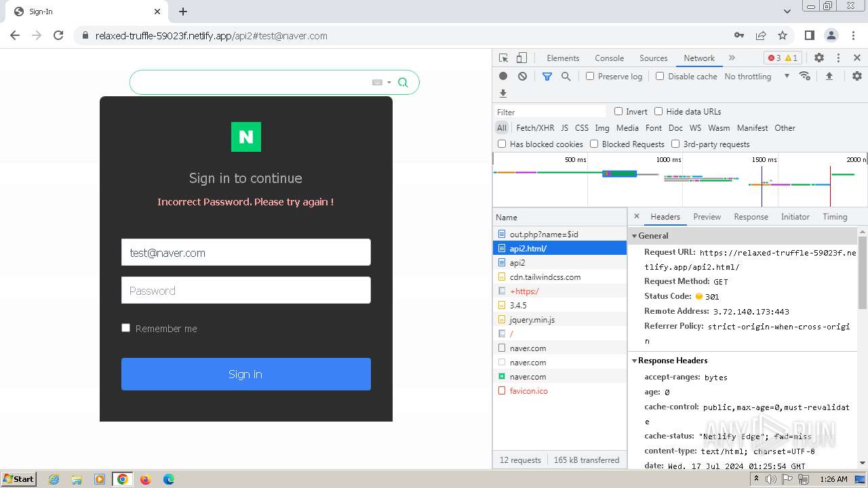868x488 pixels.
Task: Bookmark this page with the star icon
Action: coord(783,35)
